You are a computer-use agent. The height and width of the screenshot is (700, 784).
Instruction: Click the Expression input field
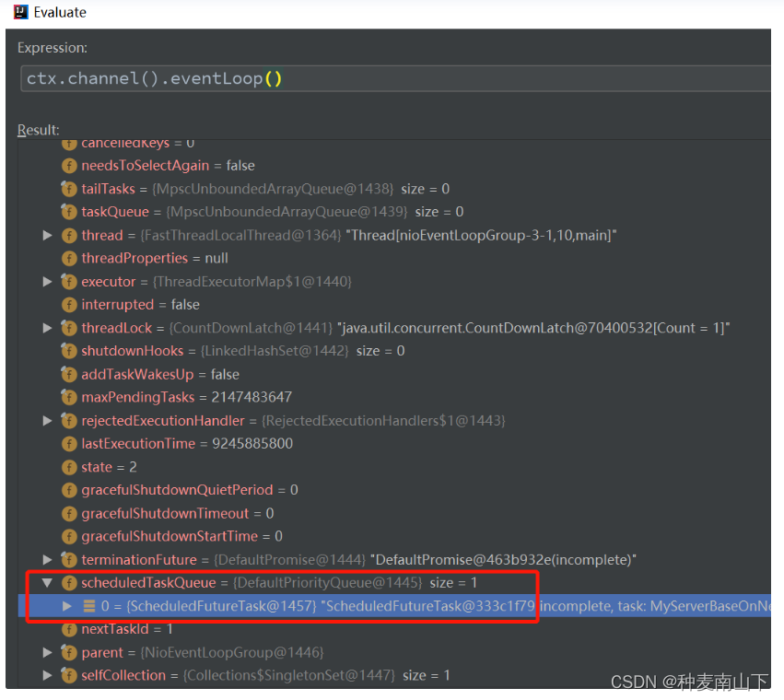(x=395, y=78)
